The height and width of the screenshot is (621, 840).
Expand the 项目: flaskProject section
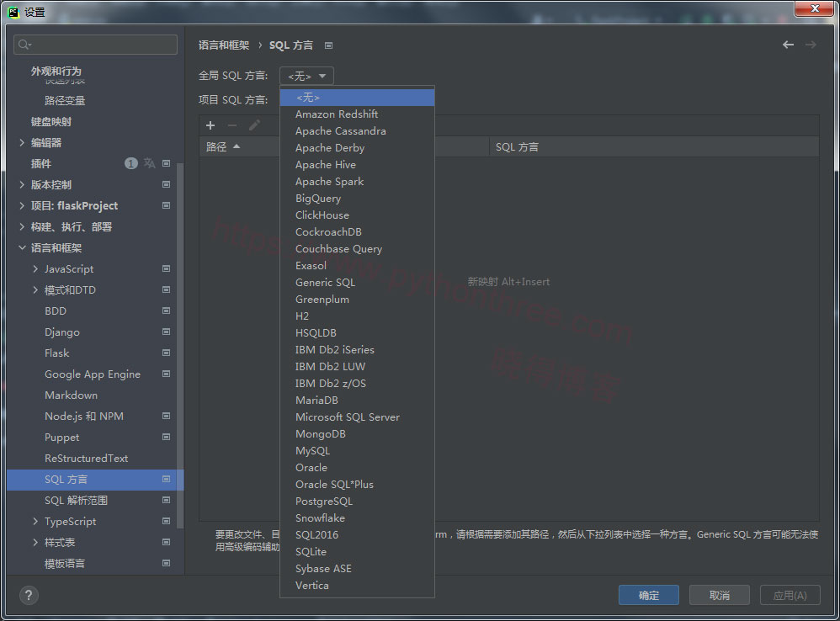[x=22, y=205]
